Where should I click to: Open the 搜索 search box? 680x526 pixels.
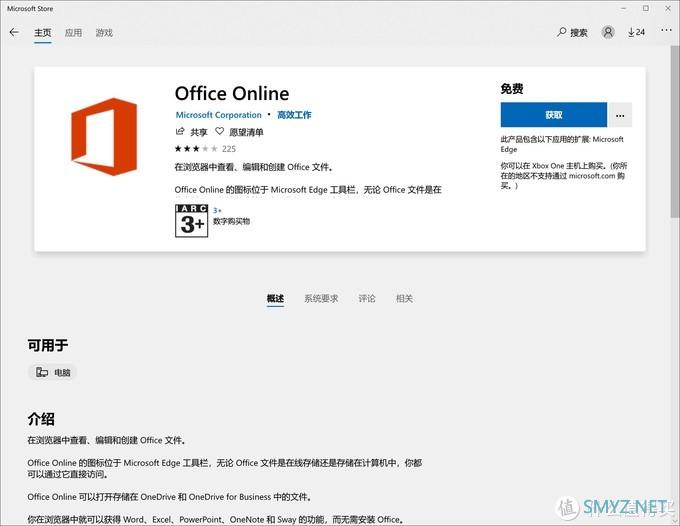click(572, 32)
